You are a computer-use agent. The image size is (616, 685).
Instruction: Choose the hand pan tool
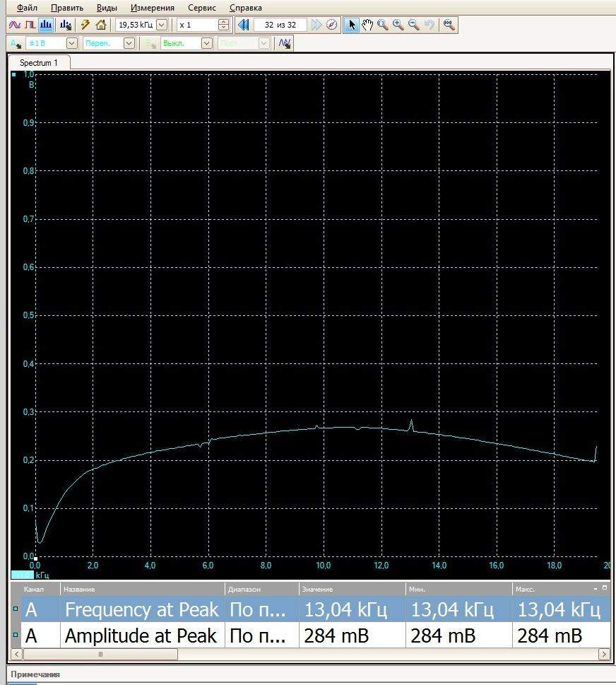[x=367, y=25]
